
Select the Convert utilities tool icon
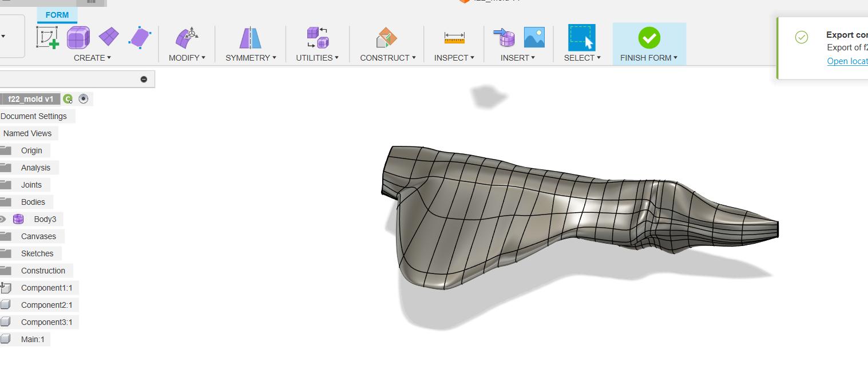318,38
